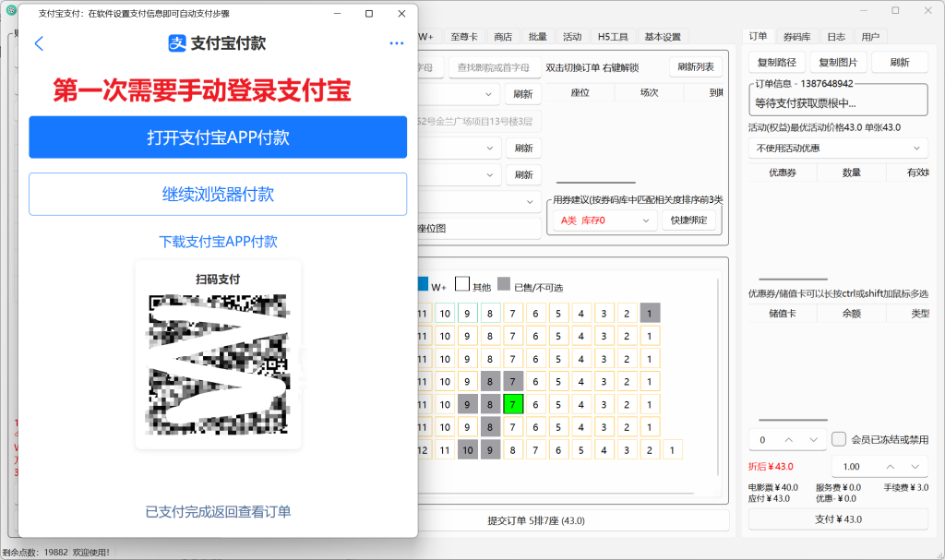Image resolution: width=945 pixels, height=560 pixels.
Task: Raise the 1.00 value with its up arrow
Action: click(891, 467)
